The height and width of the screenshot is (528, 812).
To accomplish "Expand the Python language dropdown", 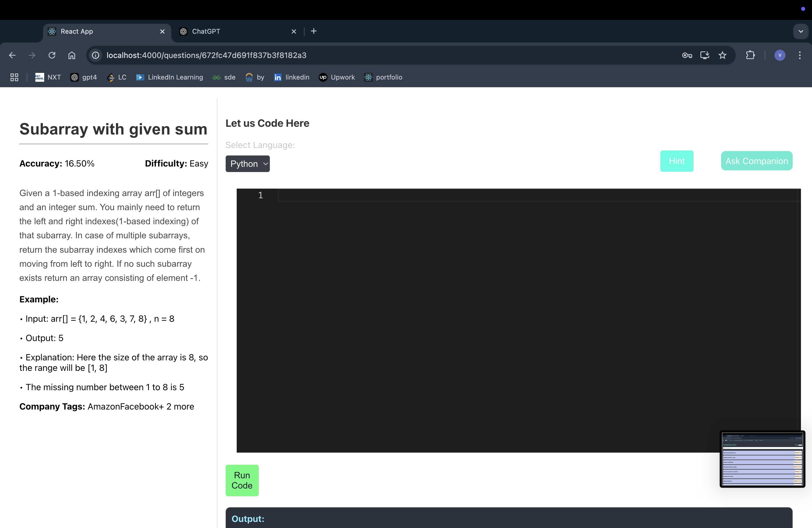I will (x=247, y=164).
